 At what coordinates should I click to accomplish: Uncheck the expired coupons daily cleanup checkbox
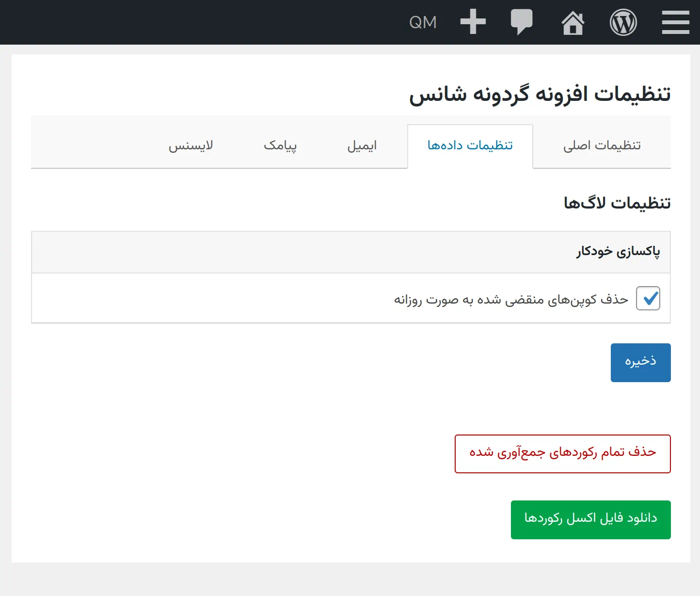[648, 299]
